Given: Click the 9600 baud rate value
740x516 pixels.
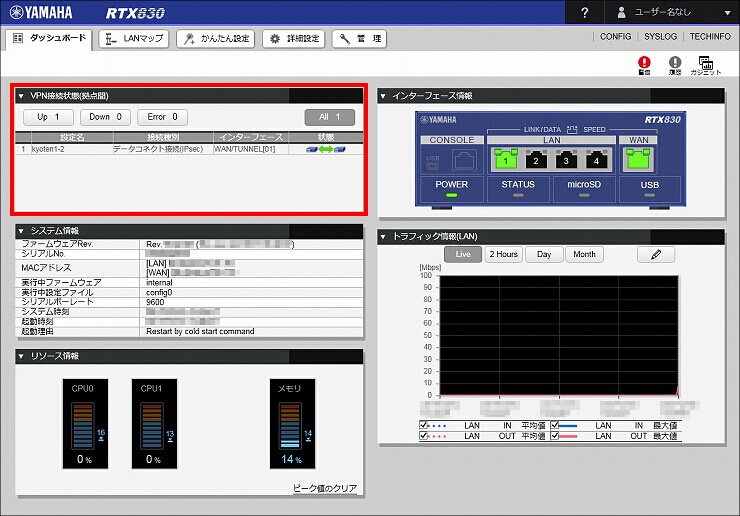Looking at the screenshot, I should click(155, 302).
